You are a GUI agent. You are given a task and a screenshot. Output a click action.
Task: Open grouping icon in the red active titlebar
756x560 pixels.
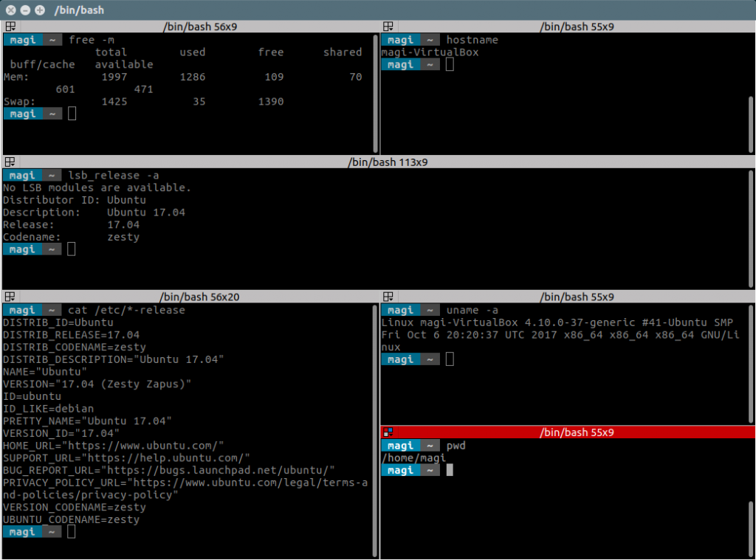[388, 432]
